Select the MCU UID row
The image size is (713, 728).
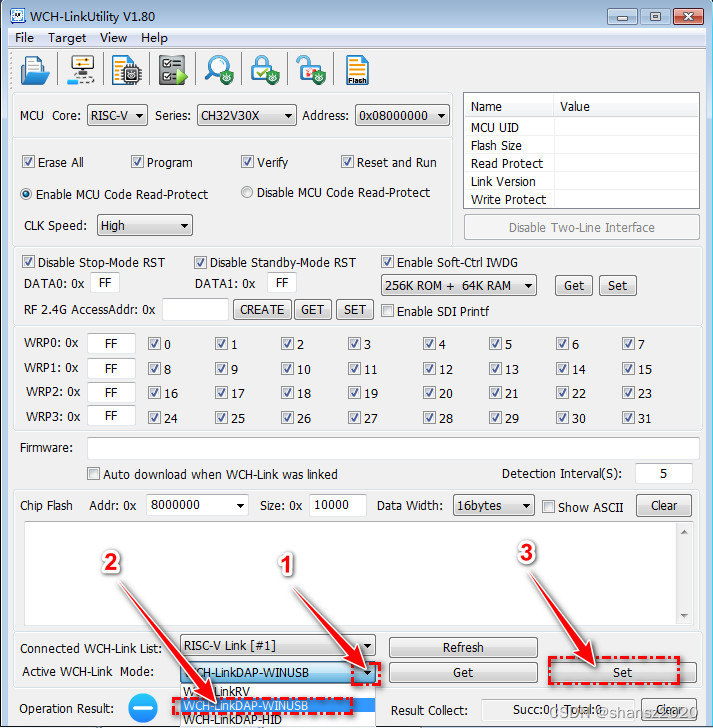point(582,127)
